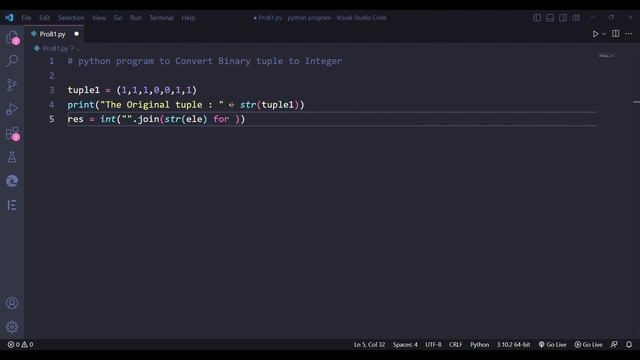Open the Source Control view
Viewport: 640px width, 360px height.
pos(12,85)
